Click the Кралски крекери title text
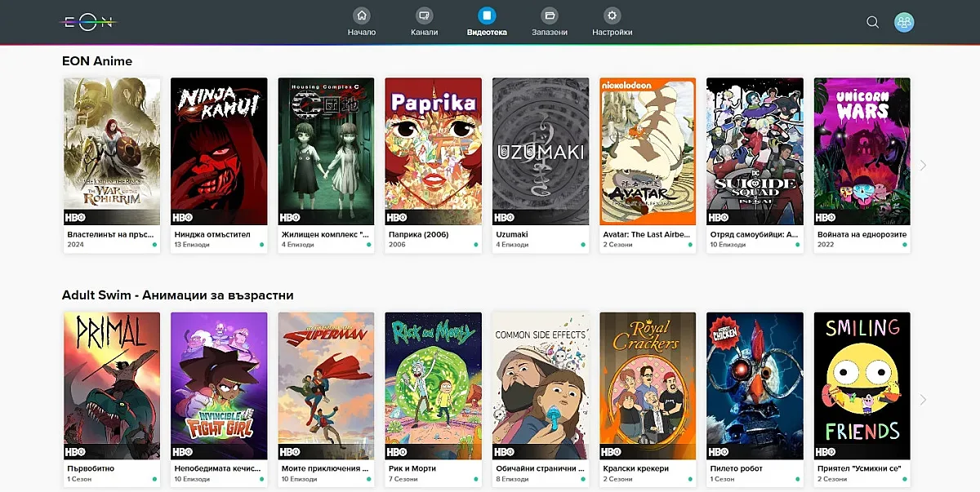Image resolution: width=980 pixels, height=492 pixels. [635, 468]
